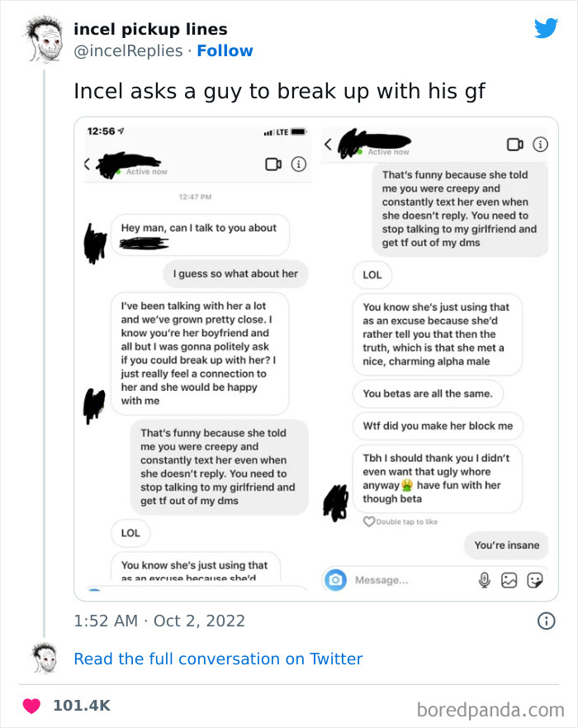Image resolution: width=578 pixels, height=728 pixels.
Task: Open the @incelReplies handle
Action: tap(128, 50)
